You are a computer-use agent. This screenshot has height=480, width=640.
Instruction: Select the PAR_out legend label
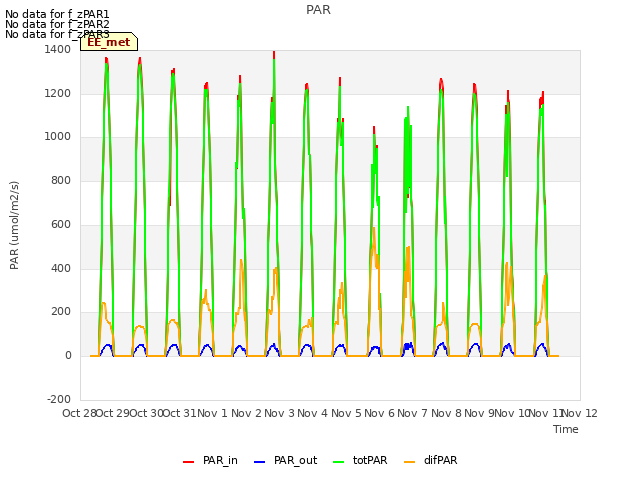pos(296,460)
